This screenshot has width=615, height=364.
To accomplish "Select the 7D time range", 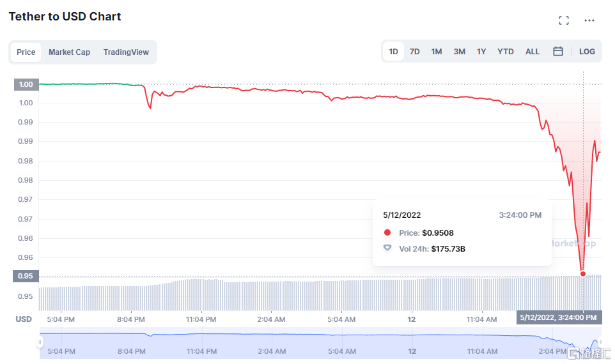I will (x=414, y=51).
